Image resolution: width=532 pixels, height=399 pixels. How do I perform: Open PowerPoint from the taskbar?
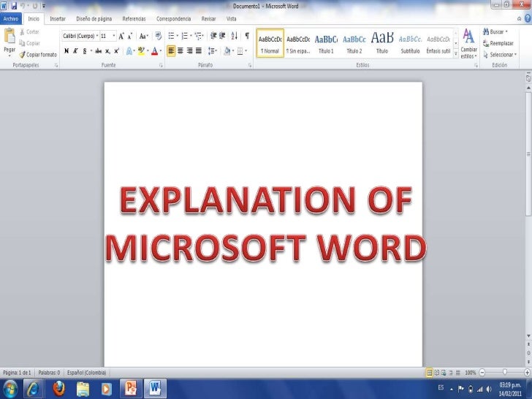(x=131, y=389)
